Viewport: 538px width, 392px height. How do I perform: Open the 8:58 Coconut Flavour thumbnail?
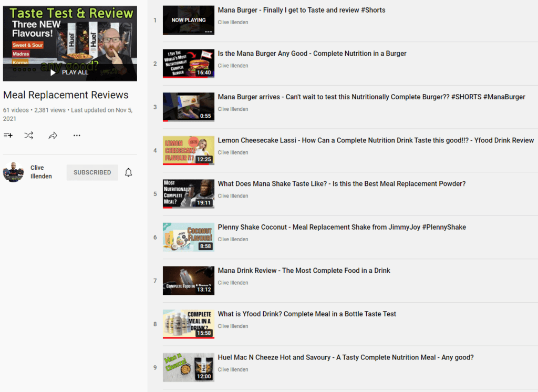click(x=189, y=237)
